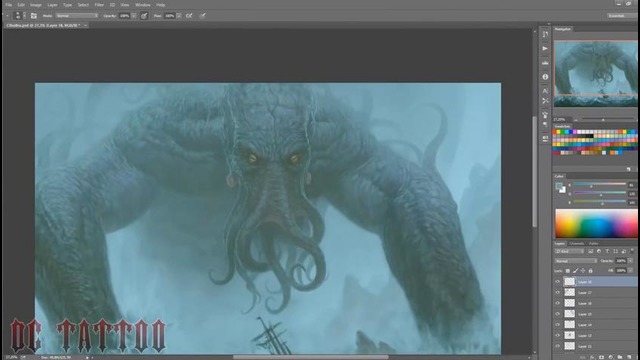The width and height of the screenshot is (640, 360).
Task: Filter layers by text type icon
Action: tap(607, 251)
